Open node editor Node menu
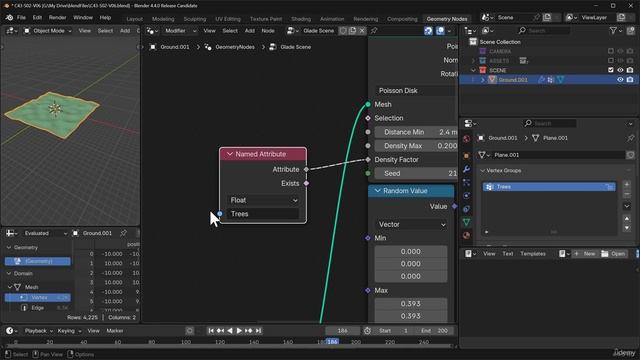Screen dimensions: 640x360 coord(268,31)
